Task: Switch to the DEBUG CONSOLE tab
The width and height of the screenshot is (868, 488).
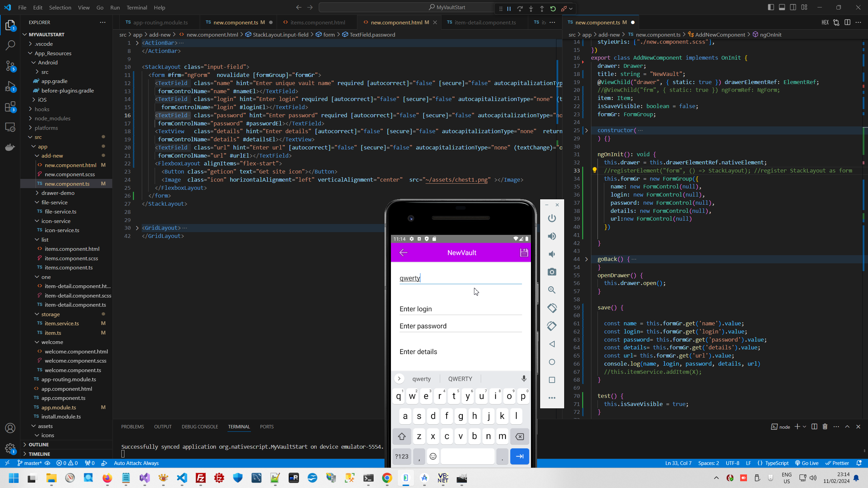Action: pyautogui.click(x=200, y=427)
